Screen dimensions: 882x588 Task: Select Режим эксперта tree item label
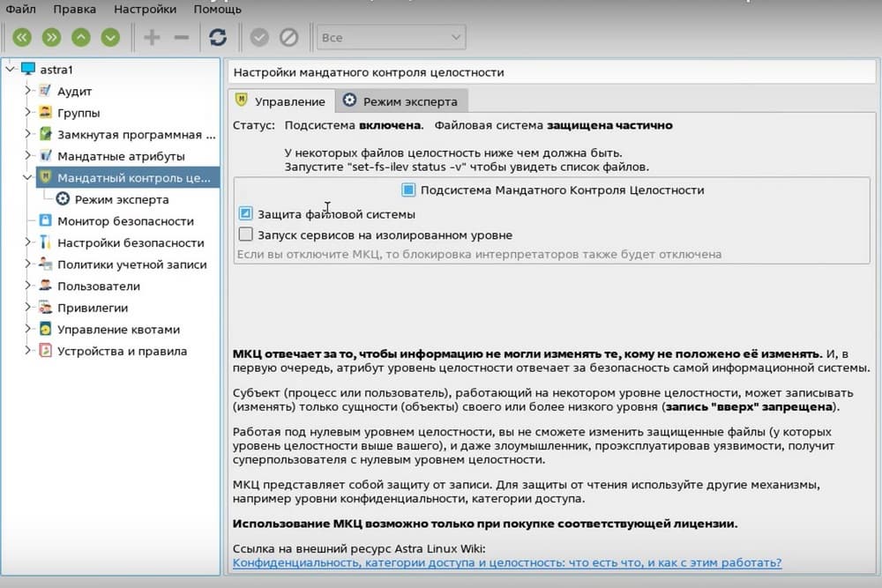122,199
